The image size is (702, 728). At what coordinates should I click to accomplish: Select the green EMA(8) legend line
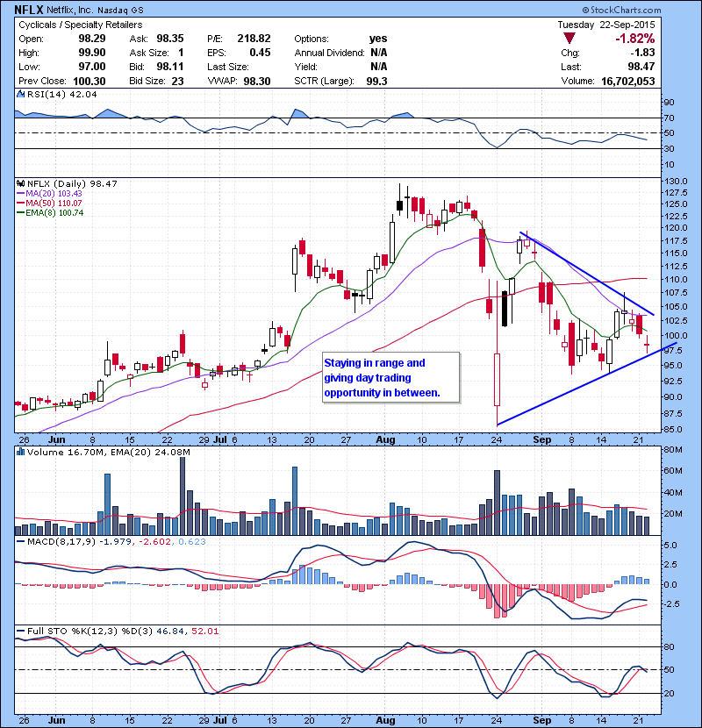click(20, 213)
